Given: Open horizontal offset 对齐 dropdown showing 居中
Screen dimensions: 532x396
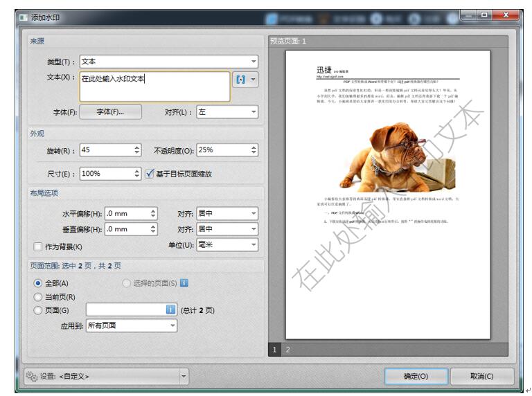Looking at the screenshot, I should [x=227, y=214].
